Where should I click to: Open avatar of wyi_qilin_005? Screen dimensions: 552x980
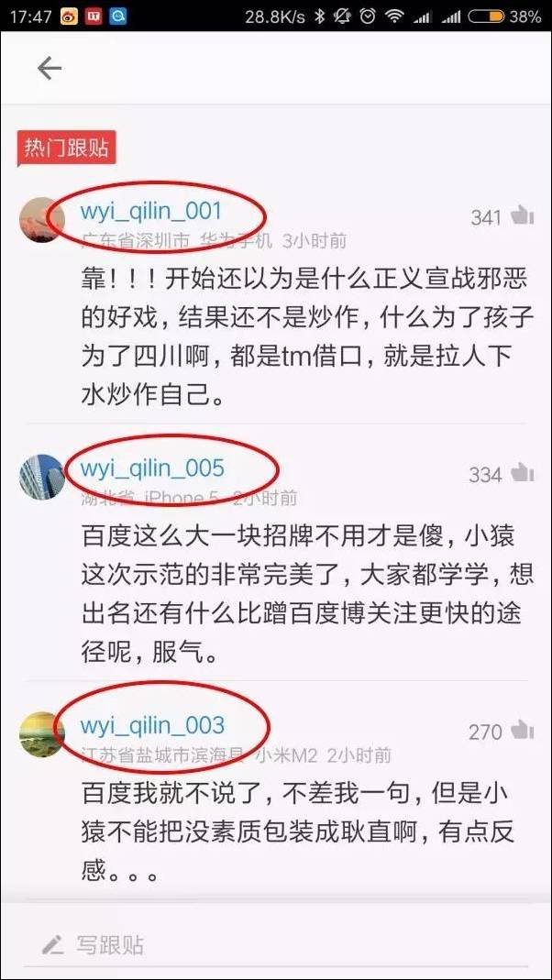tap(40, 477)
